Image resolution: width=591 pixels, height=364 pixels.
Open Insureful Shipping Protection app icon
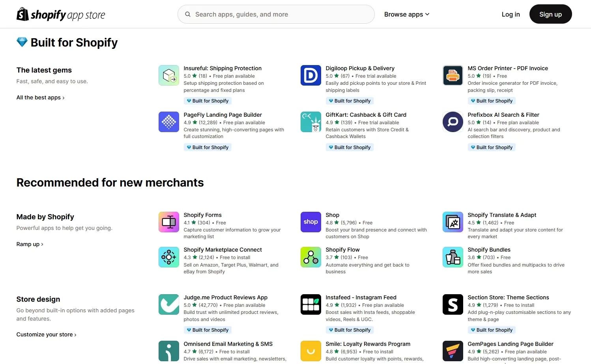(169, 75)
